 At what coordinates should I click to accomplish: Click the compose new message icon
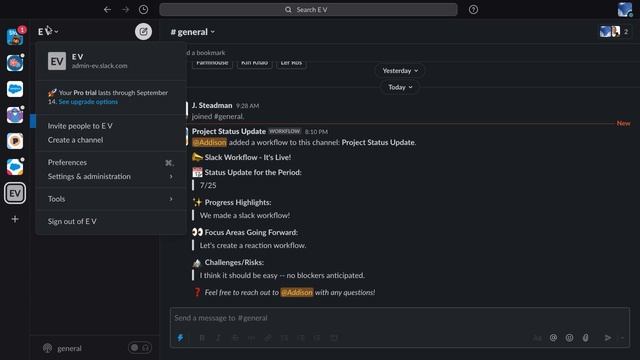(x=143, y=31)
